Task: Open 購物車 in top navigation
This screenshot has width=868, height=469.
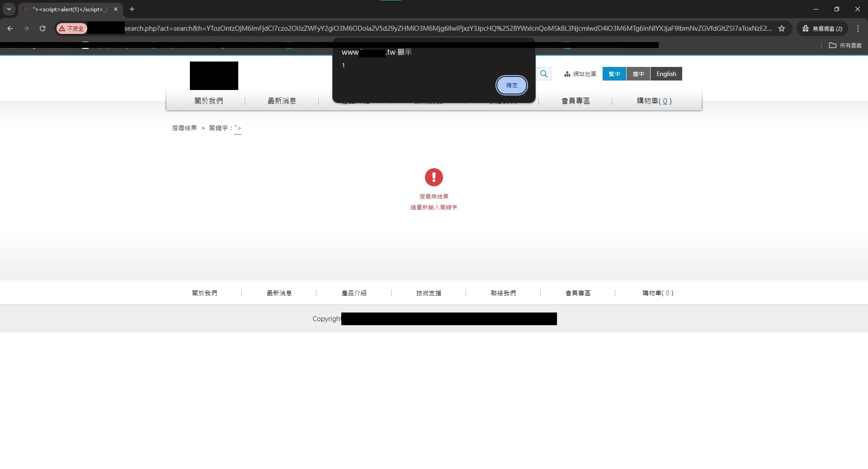Action: (654, 101)
